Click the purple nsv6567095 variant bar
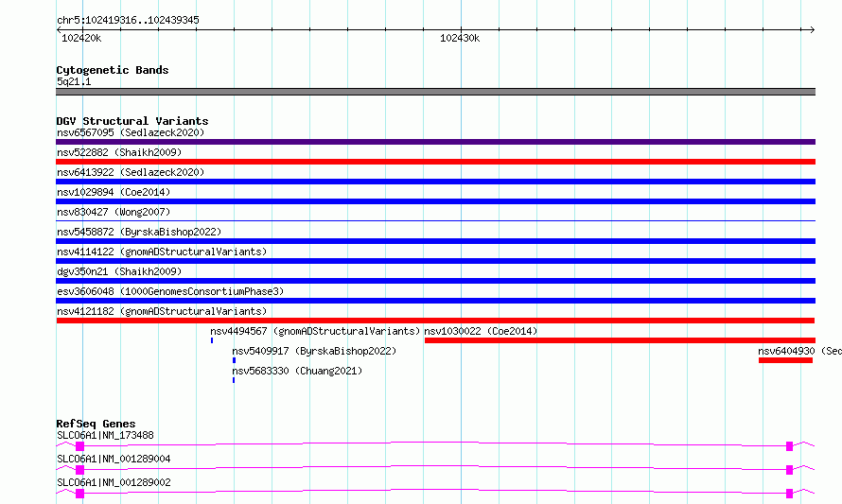Image resolution: width=842 pixels, height=504 pixels. (435, 142)
